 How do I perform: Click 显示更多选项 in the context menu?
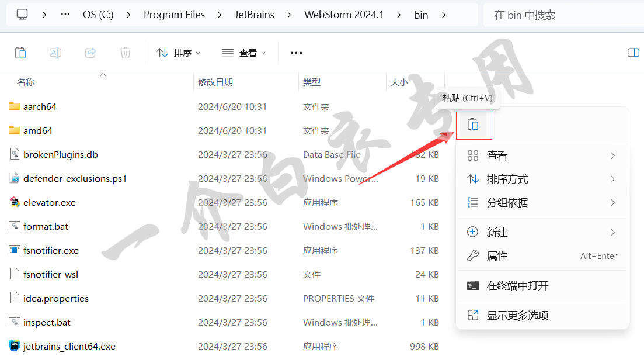(517, 316)
